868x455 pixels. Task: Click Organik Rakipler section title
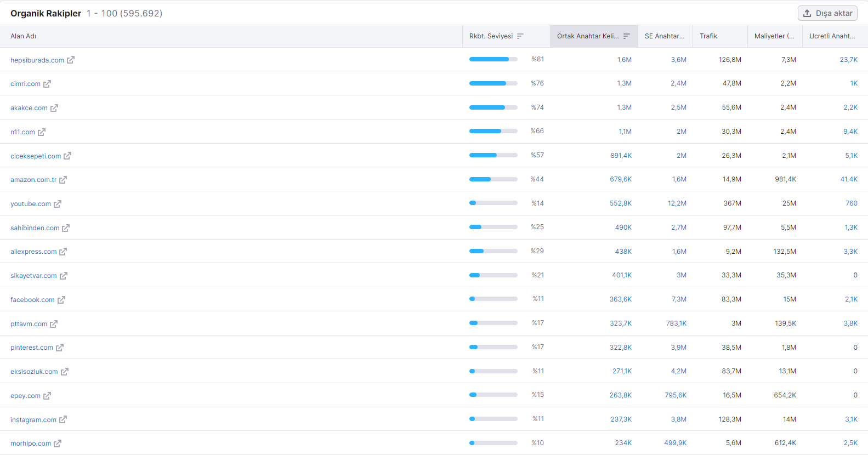pos(46,13)
